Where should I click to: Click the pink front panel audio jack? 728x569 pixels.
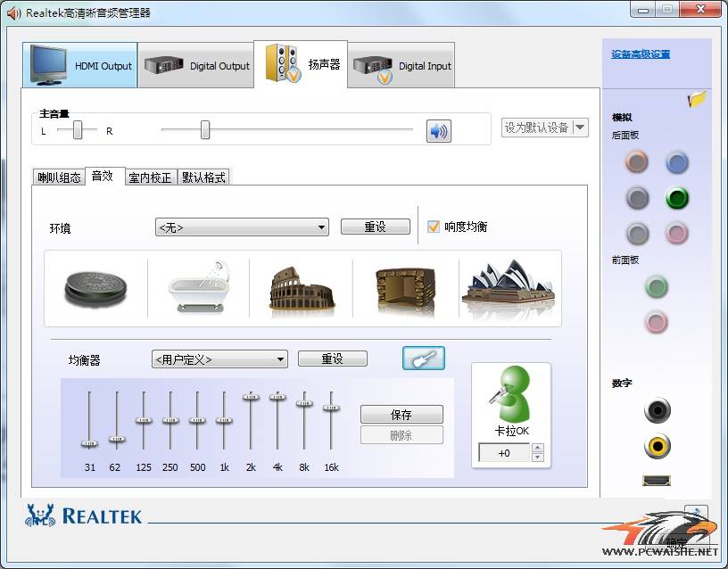[656, 322]
